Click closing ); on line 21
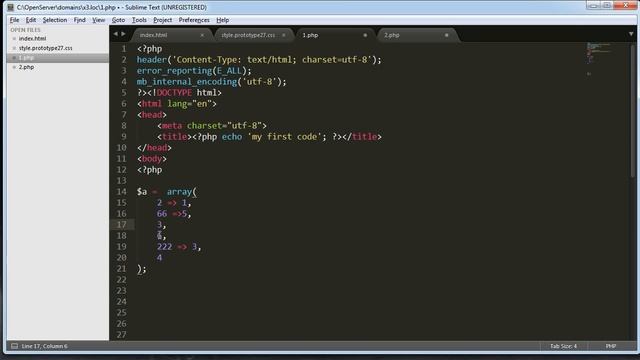 pos(142,269)
